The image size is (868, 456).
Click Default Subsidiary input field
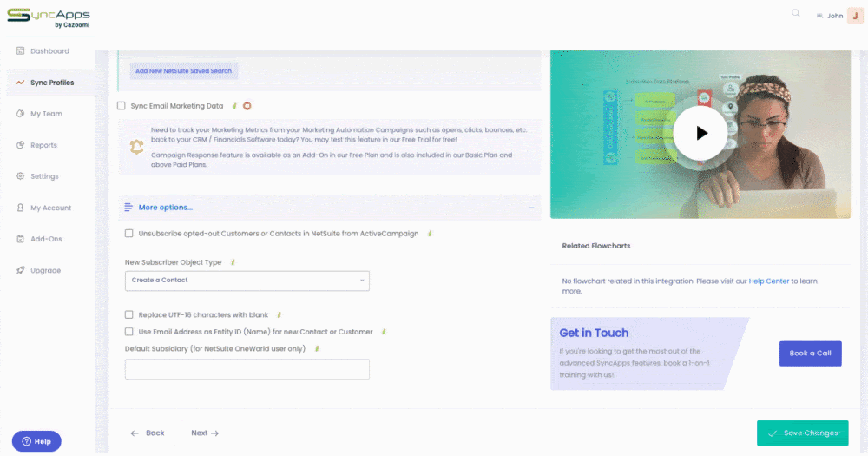pyautogui.click(x=247, y=369)
